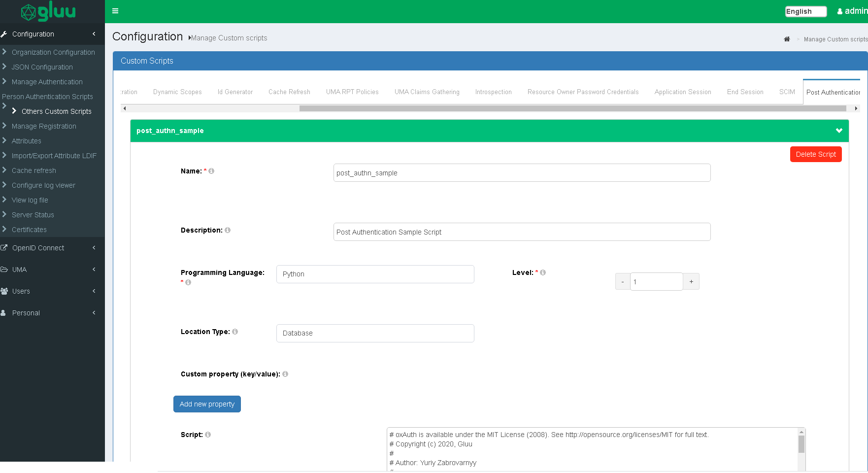
Task: Click the Description text field
Action: pyautogui.click(x=522, y=232)
